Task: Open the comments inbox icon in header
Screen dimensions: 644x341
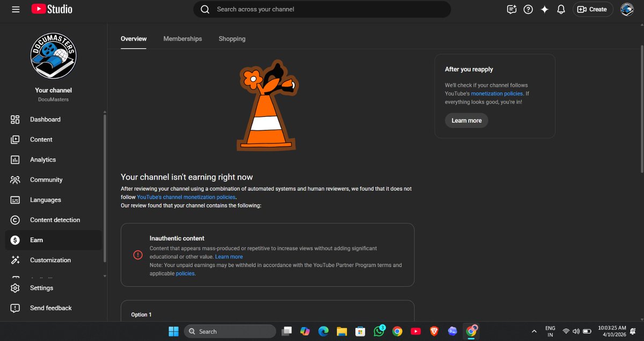Action: point(511,9)
